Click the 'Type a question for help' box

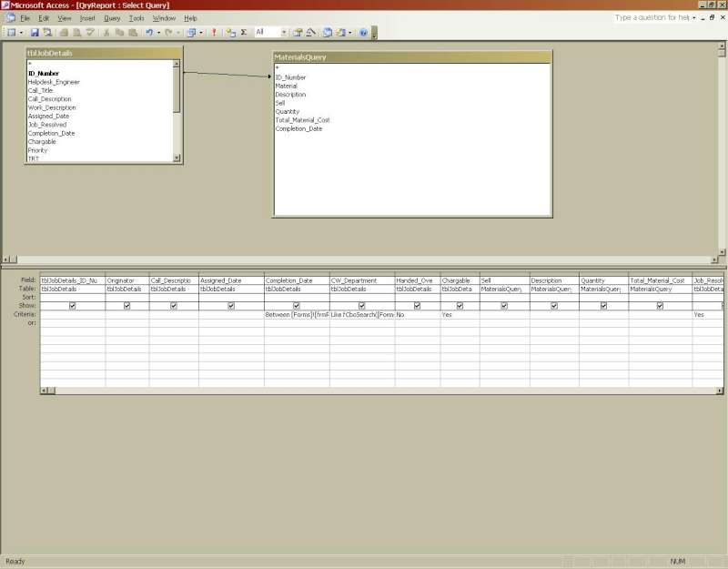point(652,17)
